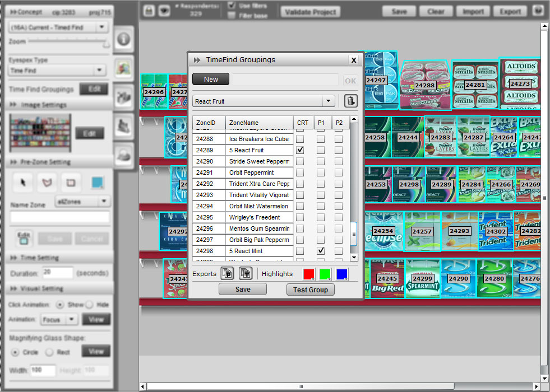The height and width of the screenshot is (392, 550).
Task: Click the second Exports icon
Action: [x=246, y=274]
